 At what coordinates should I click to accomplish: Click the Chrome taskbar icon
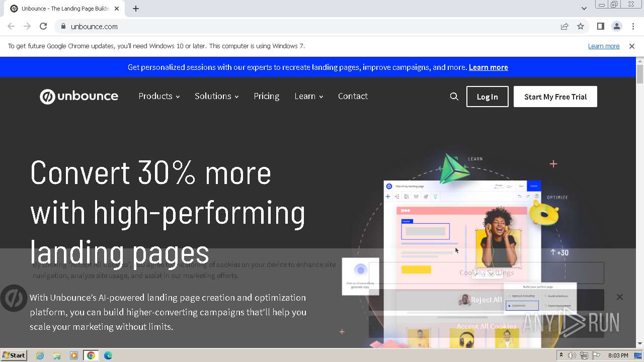pyautogui.click(x=91, y=355)
